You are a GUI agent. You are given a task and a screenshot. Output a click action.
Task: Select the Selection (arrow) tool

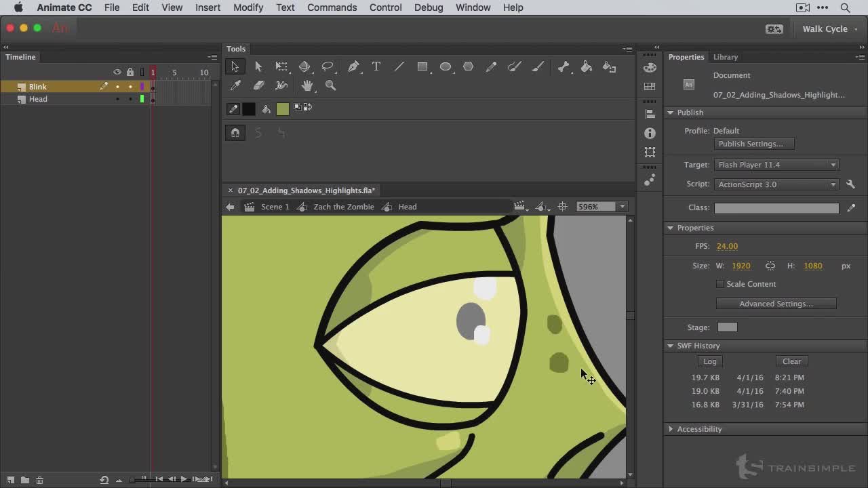(235, 66)
